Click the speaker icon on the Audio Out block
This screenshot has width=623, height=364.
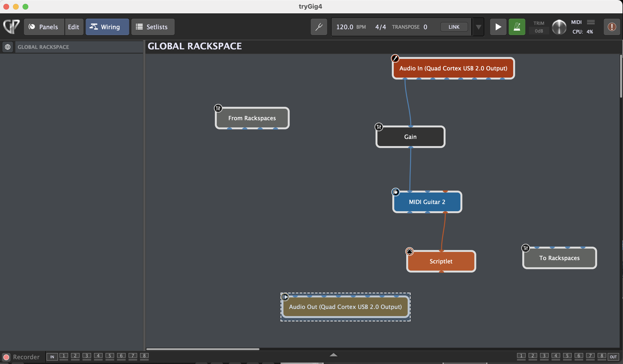click(x=285, y=297)
